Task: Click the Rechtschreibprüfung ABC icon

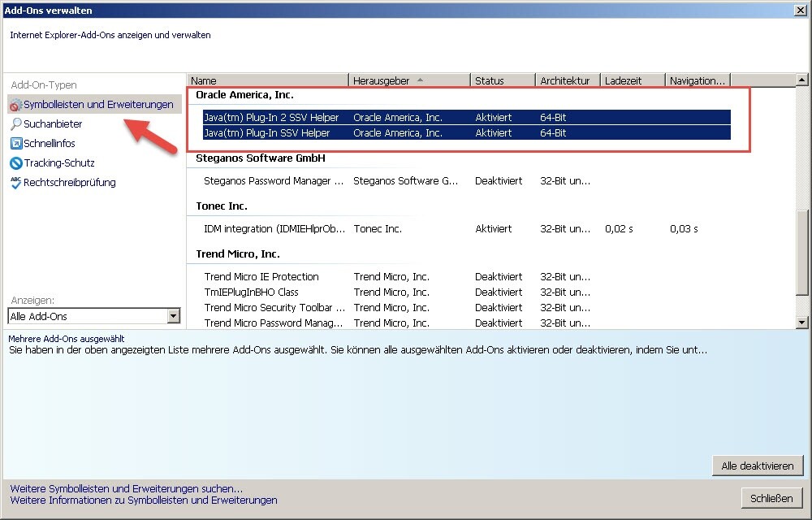Action: [x=15, y=183]
